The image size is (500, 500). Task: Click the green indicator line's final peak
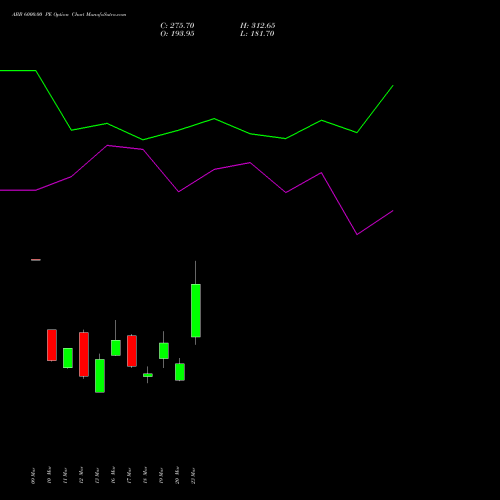click(393, 86)
